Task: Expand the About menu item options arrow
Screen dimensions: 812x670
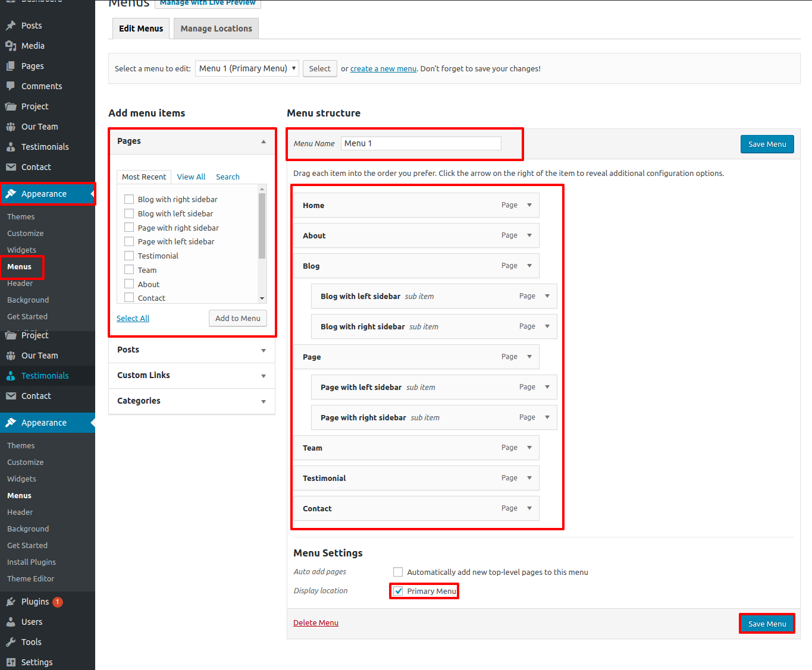Action: coord(529,235)
